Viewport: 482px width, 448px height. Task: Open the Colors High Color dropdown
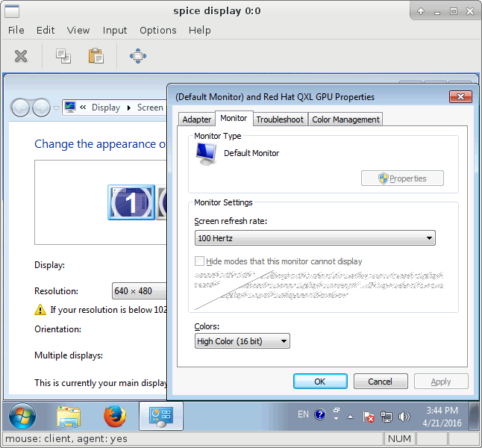click(x=242, y=341)
